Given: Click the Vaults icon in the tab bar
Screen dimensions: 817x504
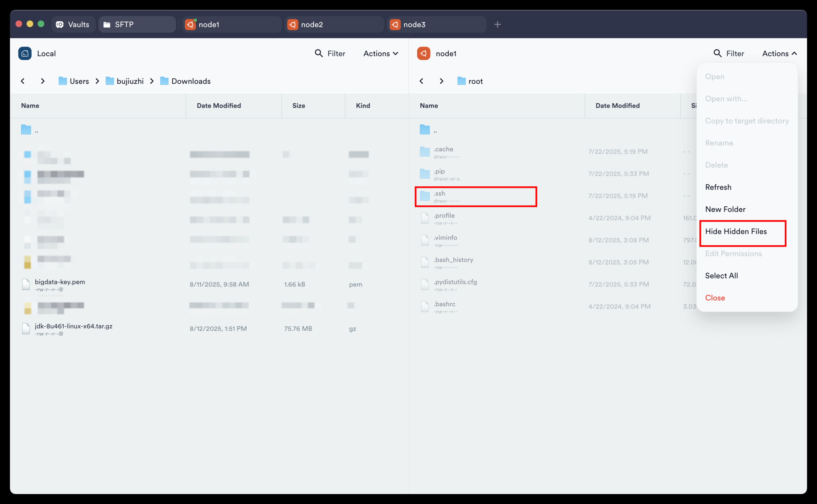Looking at the screenshot, I should 60,24.
